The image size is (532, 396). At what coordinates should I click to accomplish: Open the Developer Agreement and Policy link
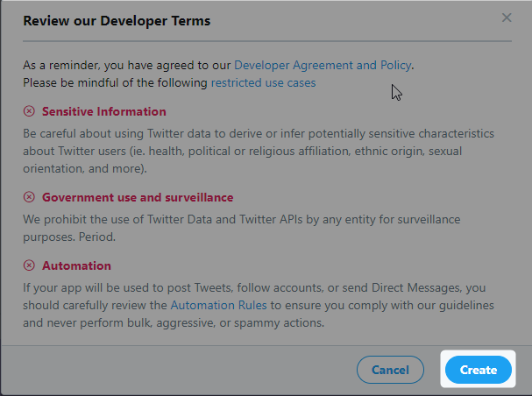323,65
